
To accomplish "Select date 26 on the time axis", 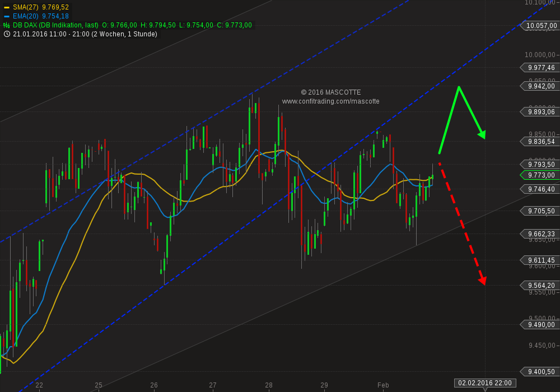I will [154, 385].
